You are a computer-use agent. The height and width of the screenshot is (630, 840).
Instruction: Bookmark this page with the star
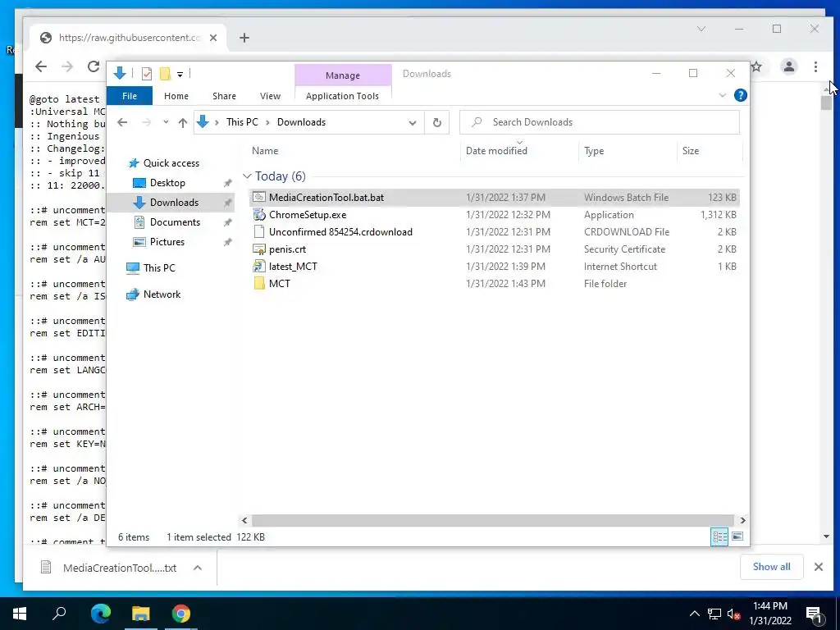pyautogui.click(x=756, y=66)
